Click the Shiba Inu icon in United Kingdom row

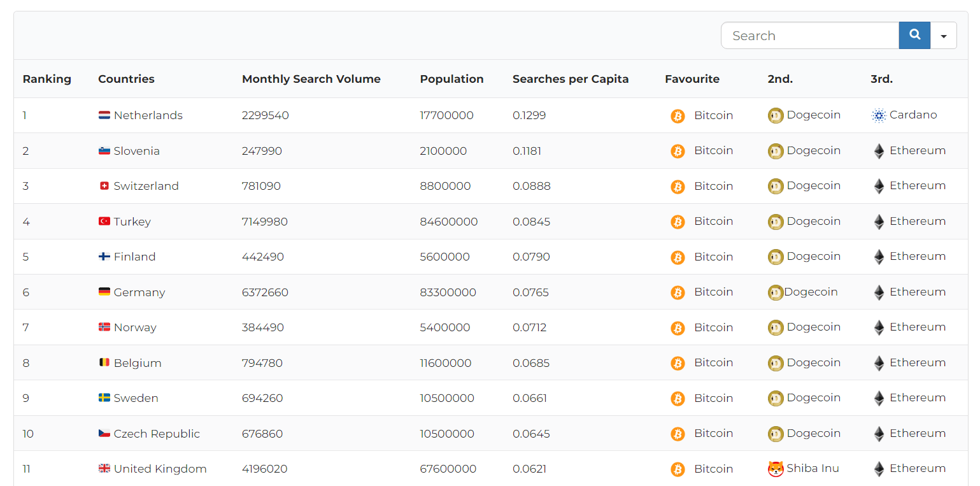point(776,469)
